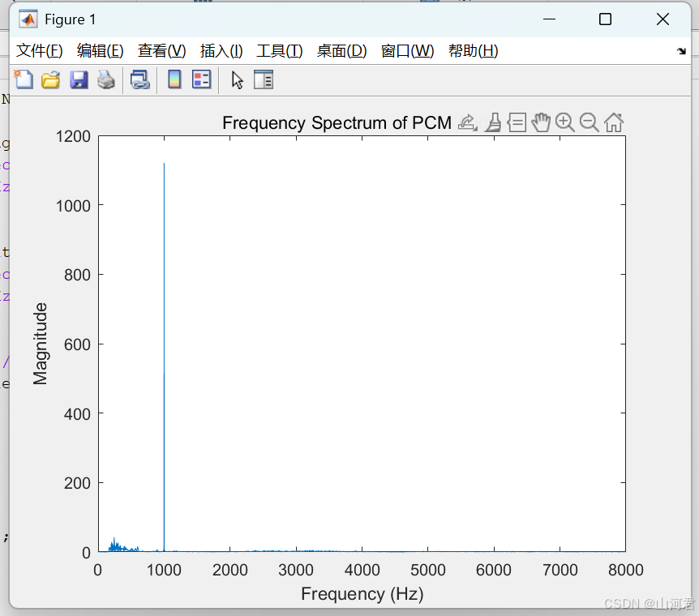Open the 编辑(E) menu
Viewport: 699px width, 616px height.
click(101, 51)
